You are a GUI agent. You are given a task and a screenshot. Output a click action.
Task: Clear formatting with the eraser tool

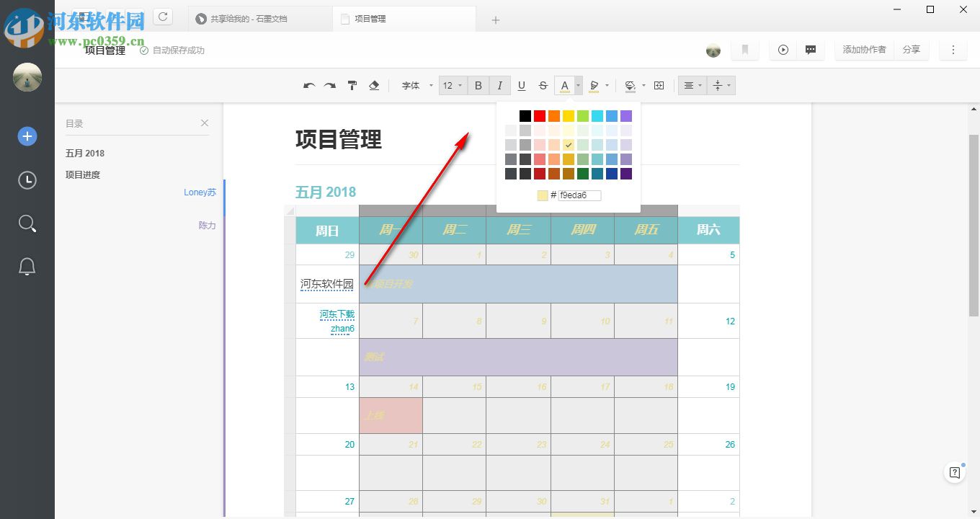(x=374, y=86)
